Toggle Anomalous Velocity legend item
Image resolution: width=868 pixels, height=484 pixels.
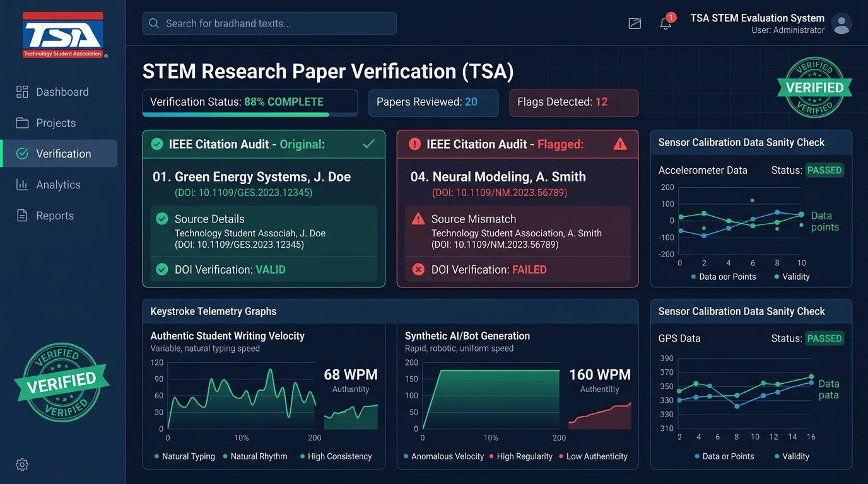point(443,456)
